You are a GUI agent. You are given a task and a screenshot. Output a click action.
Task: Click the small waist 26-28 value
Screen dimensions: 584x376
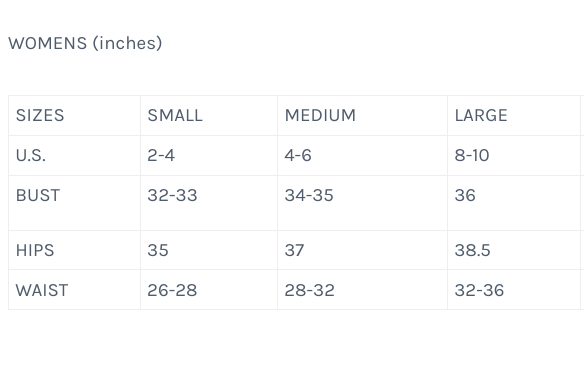tap(172, 290)
